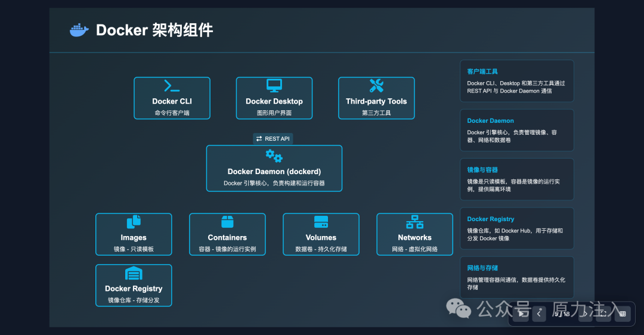The image size is (644, 335).
Task: Click the warehouse icon above Docker Registry
Action: [134, 273]
